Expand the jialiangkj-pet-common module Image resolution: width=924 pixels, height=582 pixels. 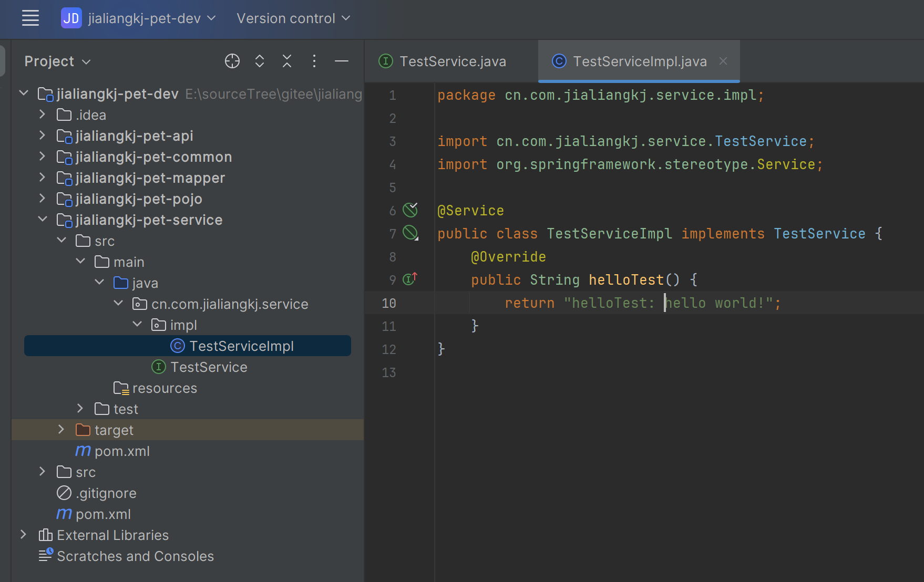[x=43, y=157]
